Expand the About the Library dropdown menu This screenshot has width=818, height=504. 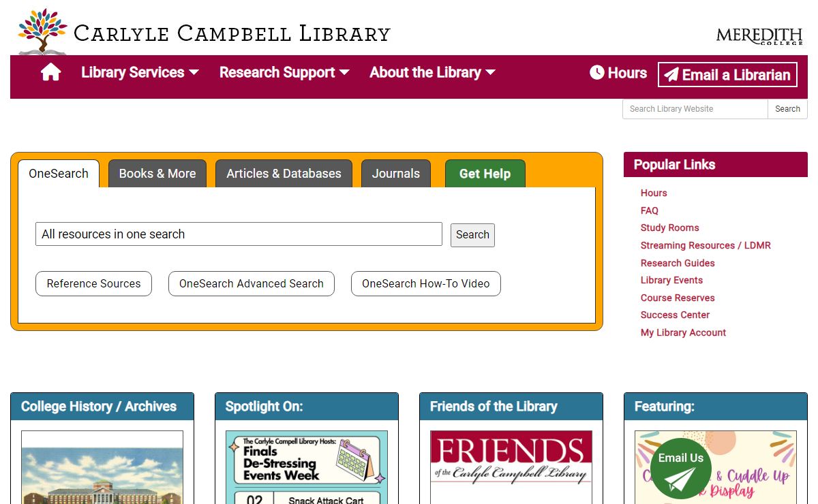[x=432, y=73]
